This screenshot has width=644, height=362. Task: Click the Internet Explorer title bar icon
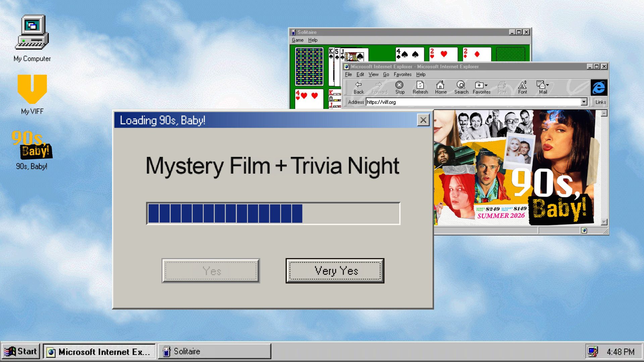(x=346, y=67)
